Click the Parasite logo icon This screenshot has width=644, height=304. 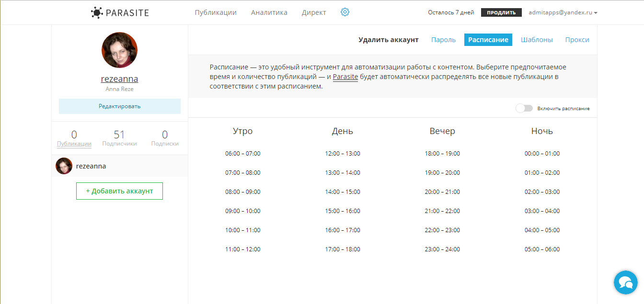[97, 13]
